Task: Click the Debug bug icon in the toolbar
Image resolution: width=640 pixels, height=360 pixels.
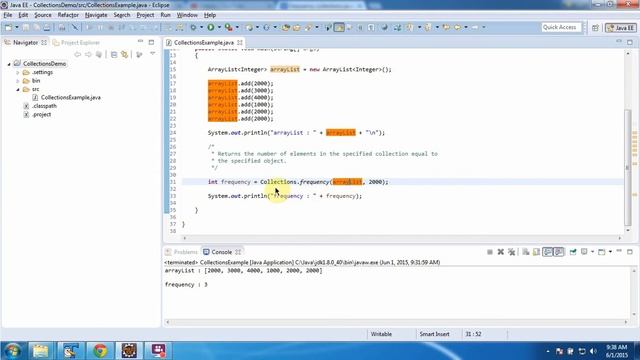Action: (193, 27)
